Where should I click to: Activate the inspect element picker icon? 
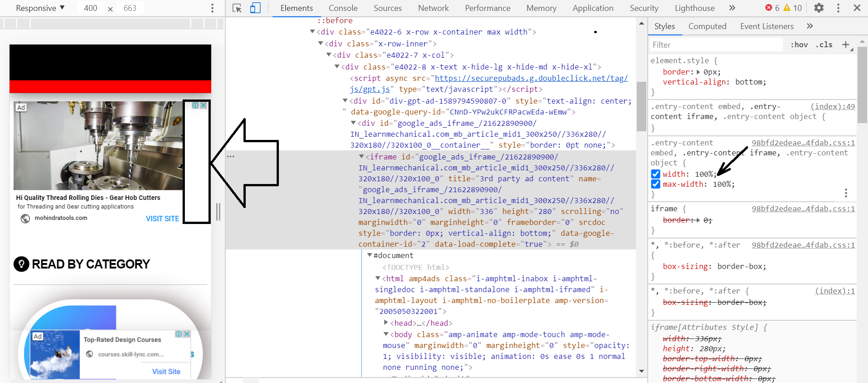click(237, 8)
